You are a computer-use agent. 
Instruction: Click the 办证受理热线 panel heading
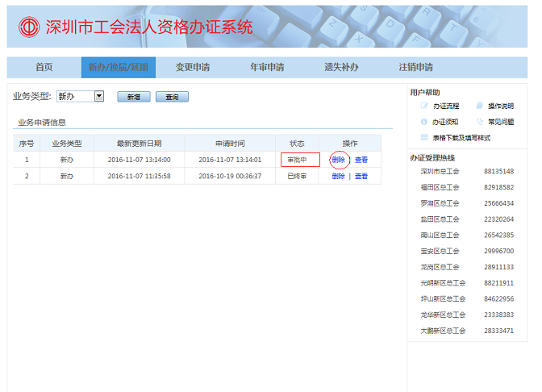click(432, 158)
